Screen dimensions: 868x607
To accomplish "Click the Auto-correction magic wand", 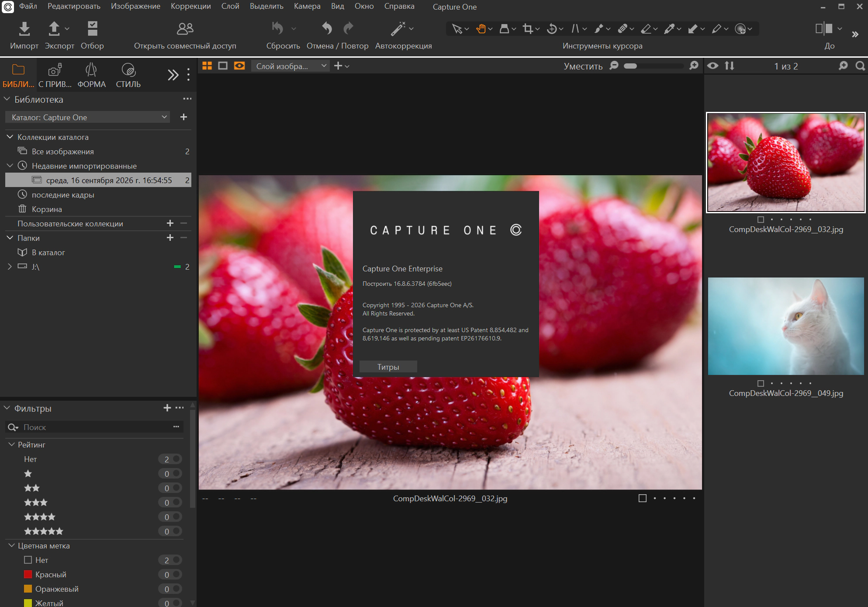I will coord(398,29).
